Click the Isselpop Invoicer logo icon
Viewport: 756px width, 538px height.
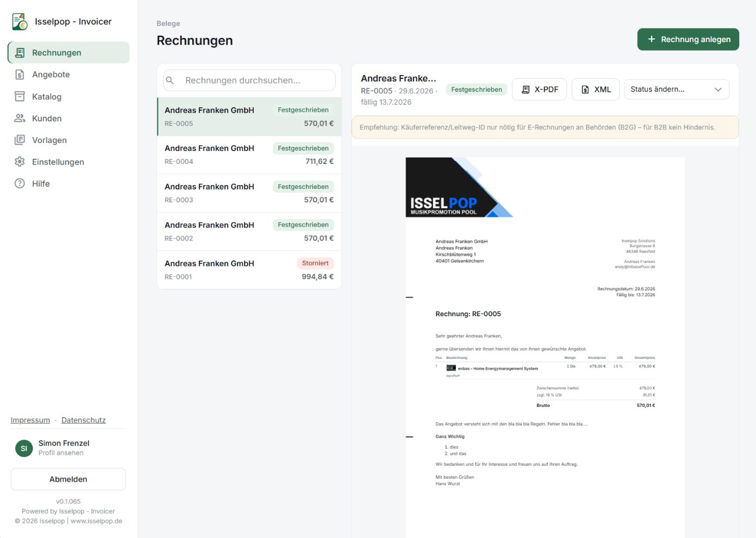[20, 22]
